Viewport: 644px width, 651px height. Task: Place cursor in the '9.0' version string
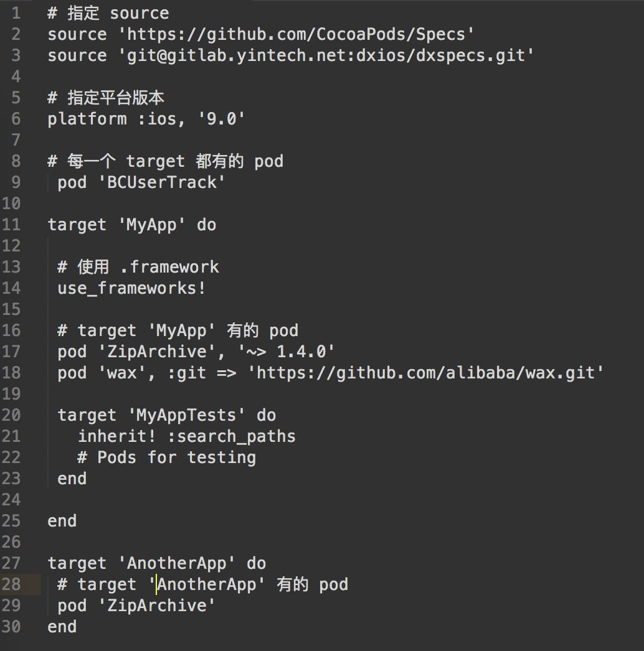tap(221, 119)
